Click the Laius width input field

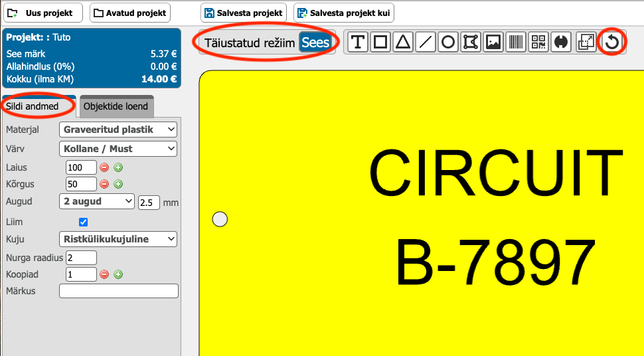(x=81, y=168)
